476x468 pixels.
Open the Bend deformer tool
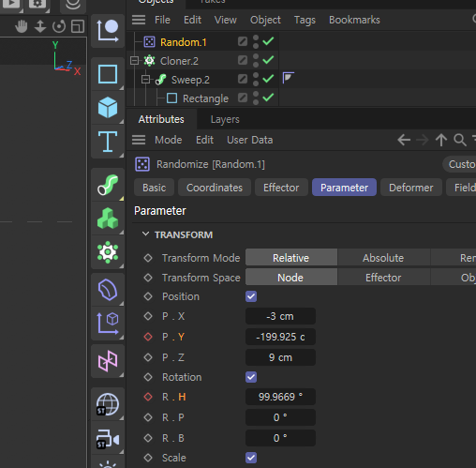(x=108, y=290)
